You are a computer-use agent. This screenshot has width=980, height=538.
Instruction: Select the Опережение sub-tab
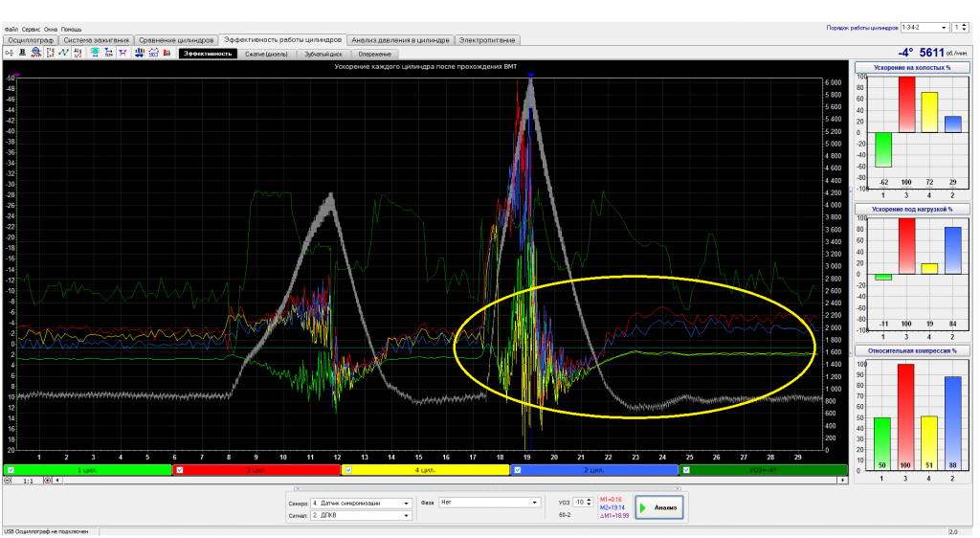coord(374,54)
